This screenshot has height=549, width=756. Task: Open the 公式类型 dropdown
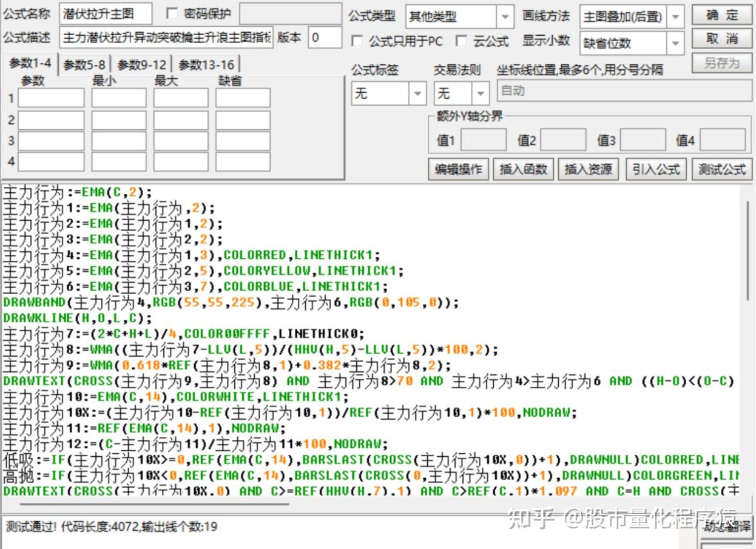tap(504, 16)
